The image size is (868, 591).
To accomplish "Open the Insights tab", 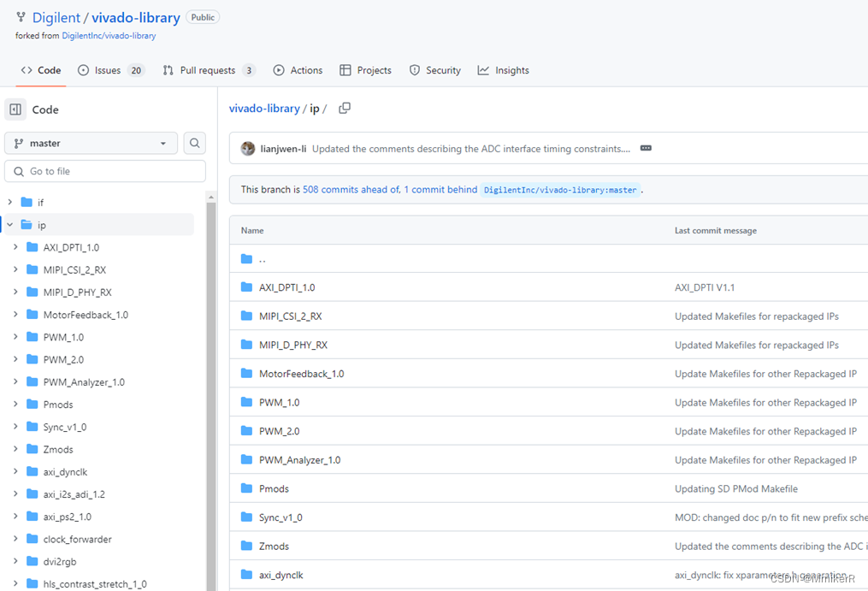I will [504, 70].
